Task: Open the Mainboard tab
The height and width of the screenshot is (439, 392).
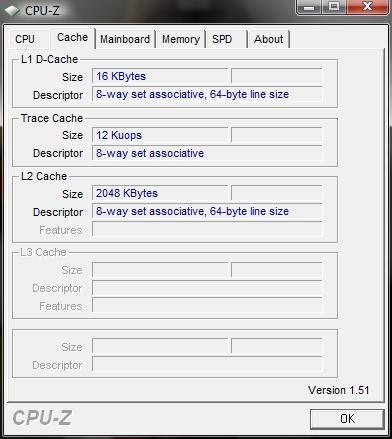Action: (x=125, y=39)
